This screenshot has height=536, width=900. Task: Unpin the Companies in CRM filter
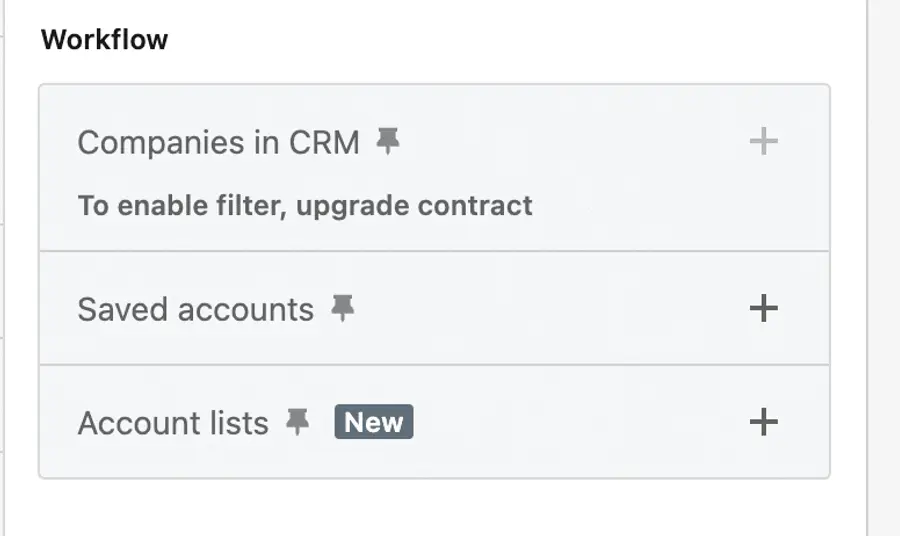(388, 142)
